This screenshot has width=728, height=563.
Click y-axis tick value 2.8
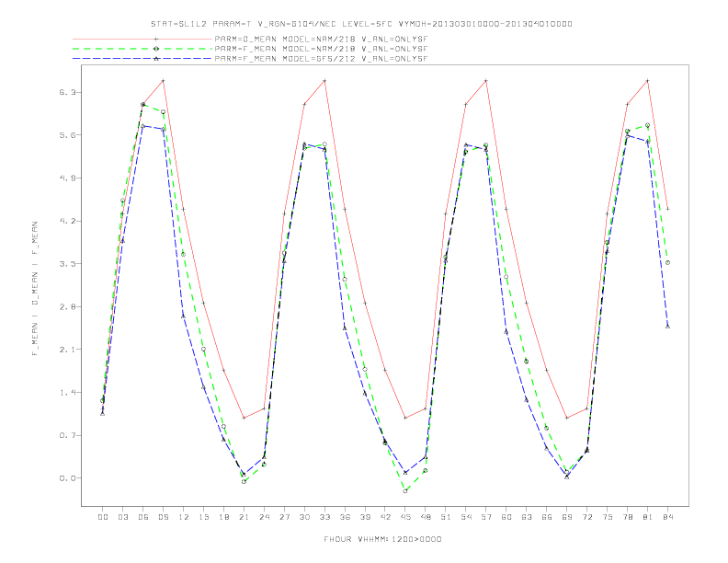[x=66, y=306]
